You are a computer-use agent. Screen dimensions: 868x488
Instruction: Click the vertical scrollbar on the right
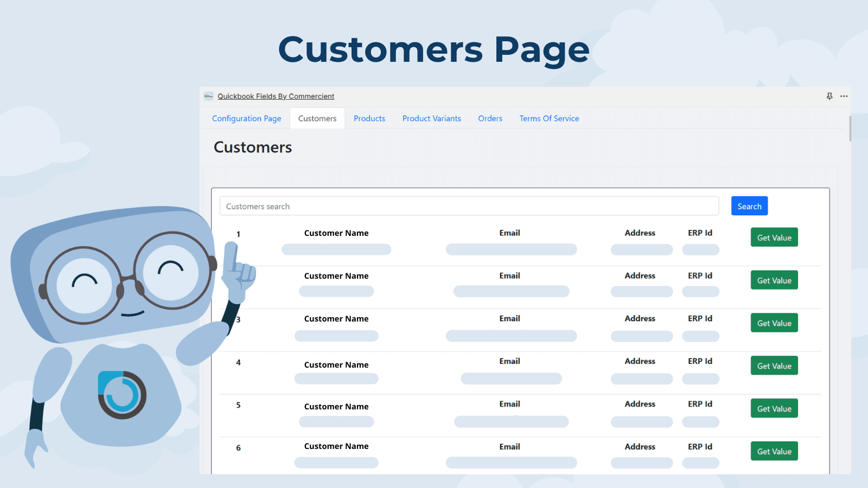[850, 129]
